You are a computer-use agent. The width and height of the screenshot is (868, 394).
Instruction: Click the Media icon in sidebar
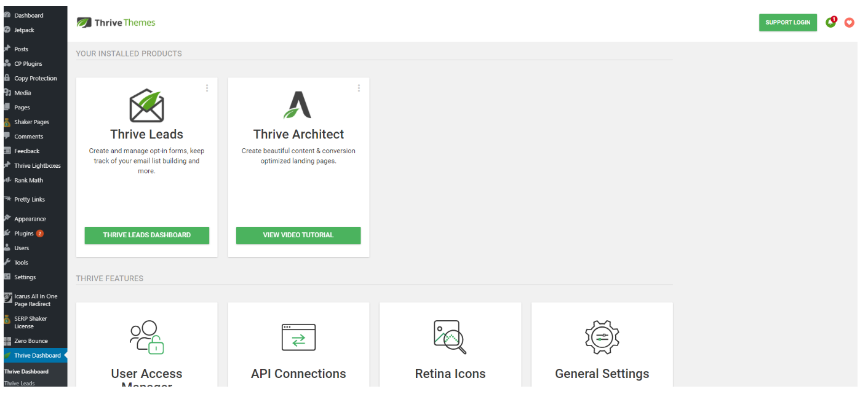click(x=7, y=93)
